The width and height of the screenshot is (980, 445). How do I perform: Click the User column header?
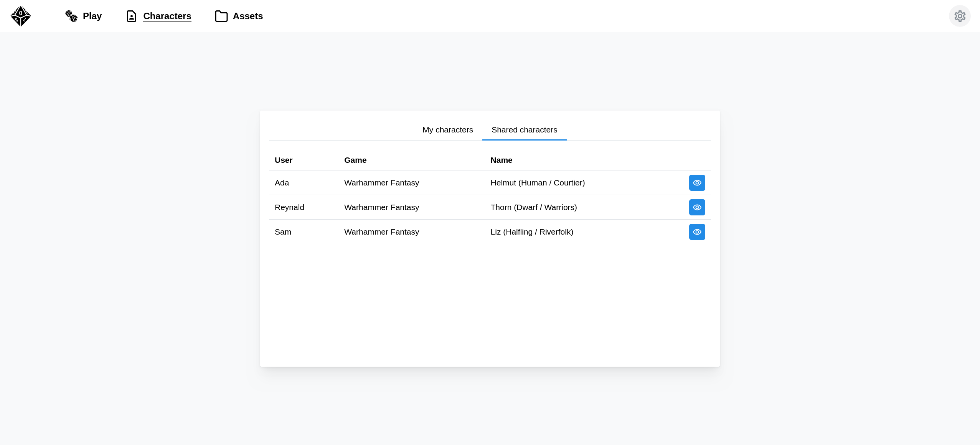[284, 160]
